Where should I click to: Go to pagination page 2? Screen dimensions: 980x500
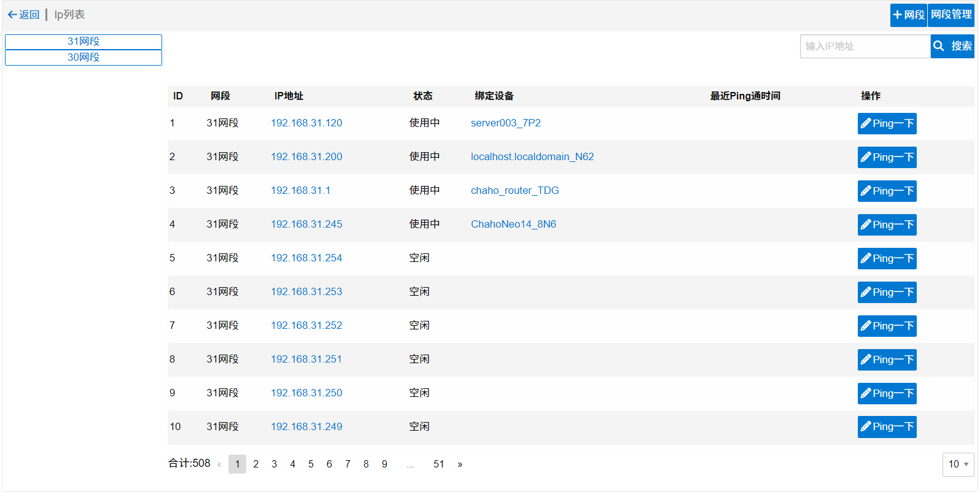256,464
